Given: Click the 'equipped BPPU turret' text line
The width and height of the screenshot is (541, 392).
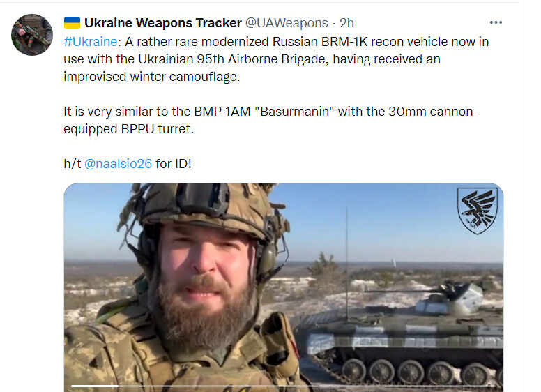Looking at the screenshot, I should (129, 129).
